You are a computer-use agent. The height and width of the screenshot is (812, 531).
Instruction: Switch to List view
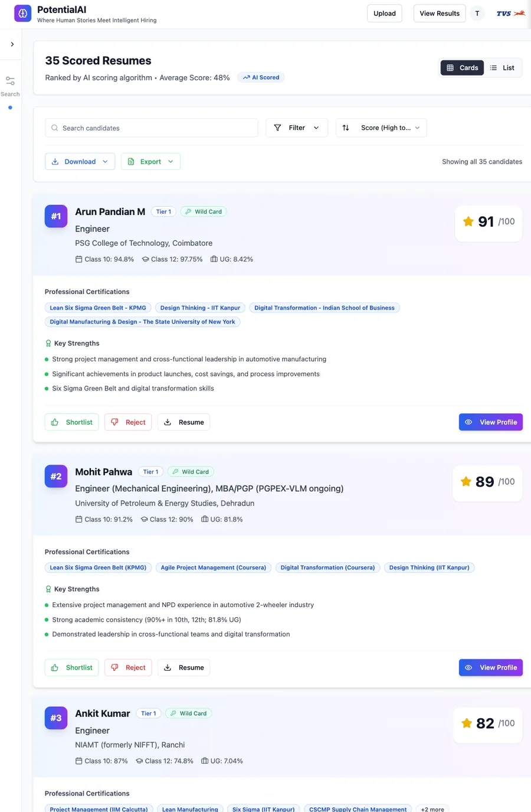(502, 68)
